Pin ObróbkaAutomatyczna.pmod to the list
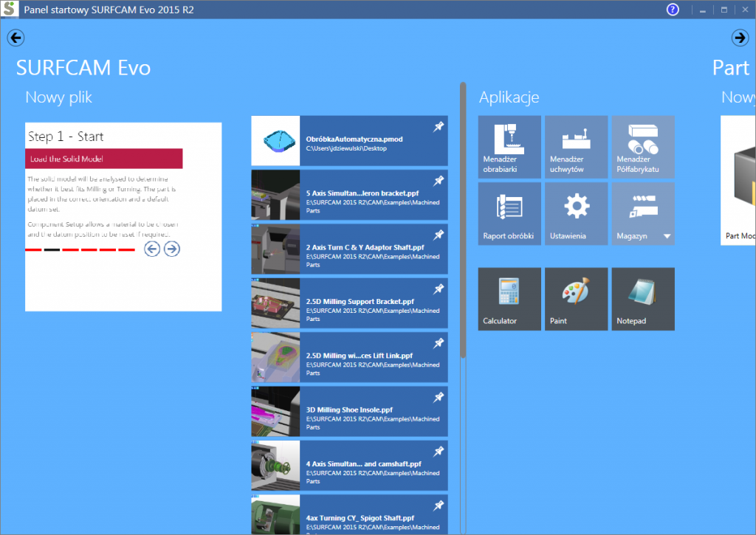The image size is (756, 535). pos(439,127)
